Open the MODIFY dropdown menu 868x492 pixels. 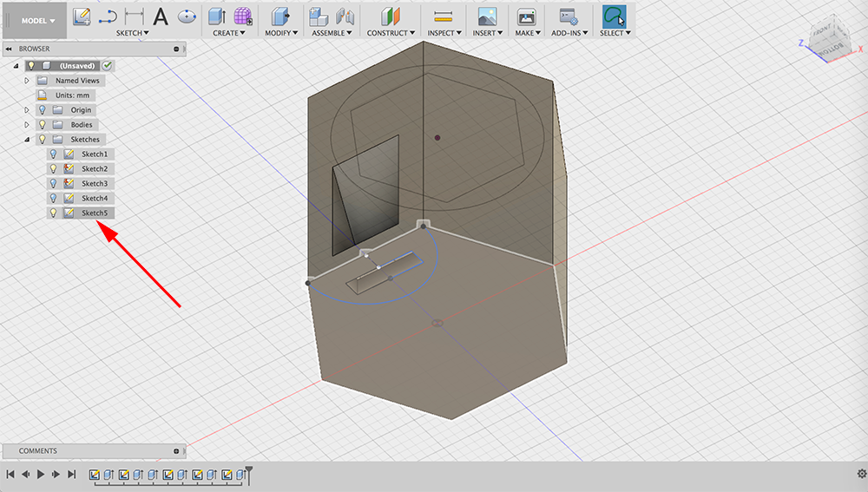point(281,33)
